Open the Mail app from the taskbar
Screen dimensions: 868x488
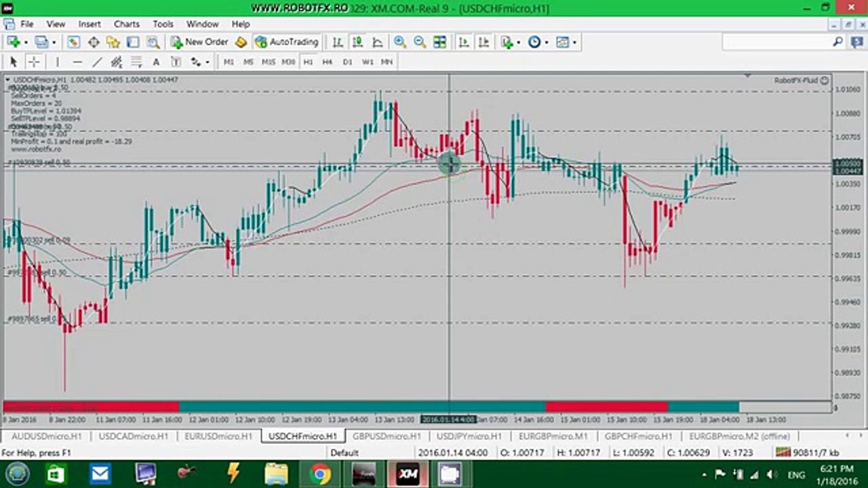click(100, 474)
